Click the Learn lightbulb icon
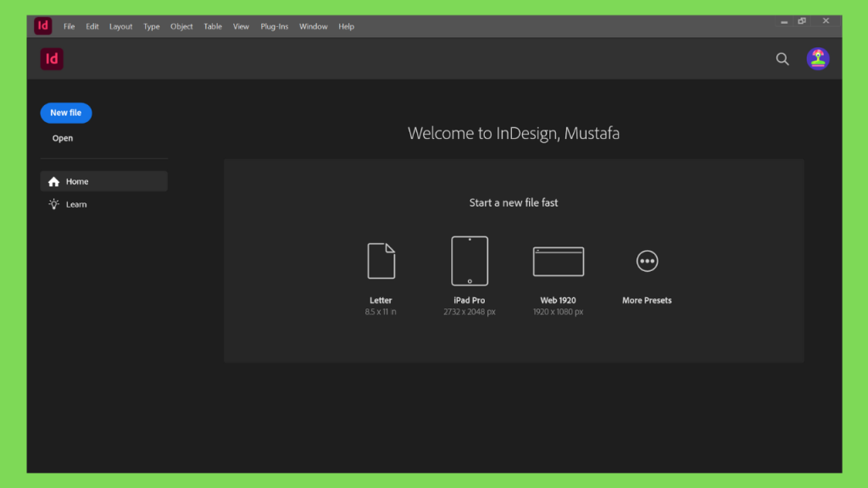 coord(53,204)
